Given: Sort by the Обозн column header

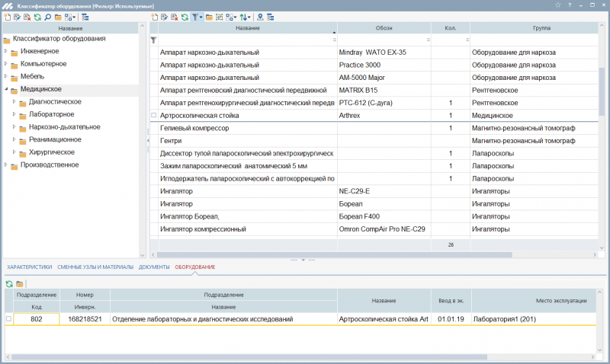Looking at the screenshot, I should click(x=384, y=28).
